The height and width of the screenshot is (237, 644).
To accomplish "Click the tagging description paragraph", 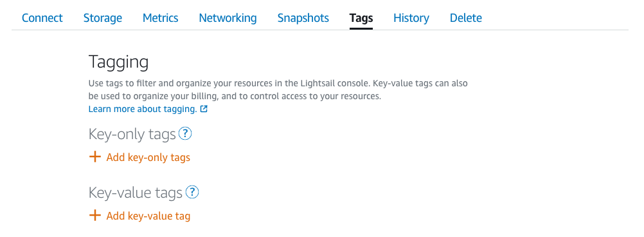I will (x=278, y=90).
